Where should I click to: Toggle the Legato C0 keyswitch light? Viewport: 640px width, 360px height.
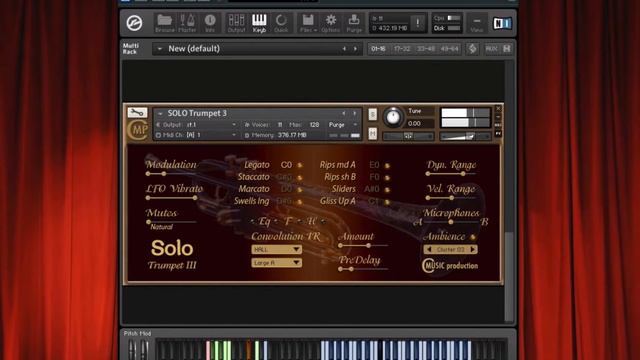[300, 165]
